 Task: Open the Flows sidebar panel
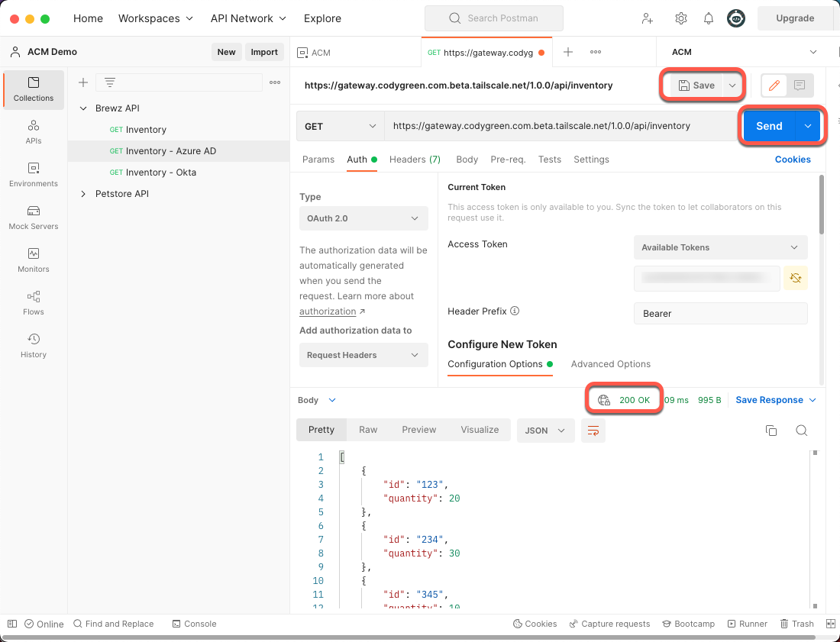click(x=33, y=302)
